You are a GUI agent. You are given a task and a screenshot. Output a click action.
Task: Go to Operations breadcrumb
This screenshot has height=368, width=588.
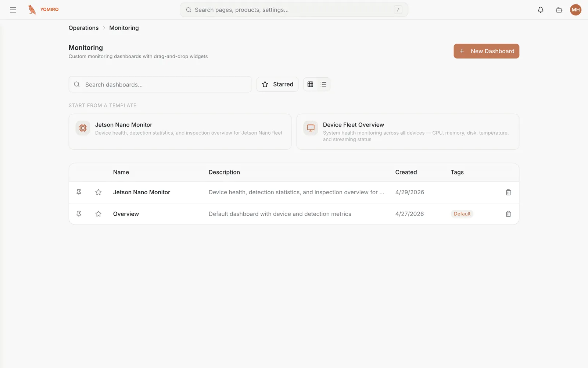click(x=83, y=28)
